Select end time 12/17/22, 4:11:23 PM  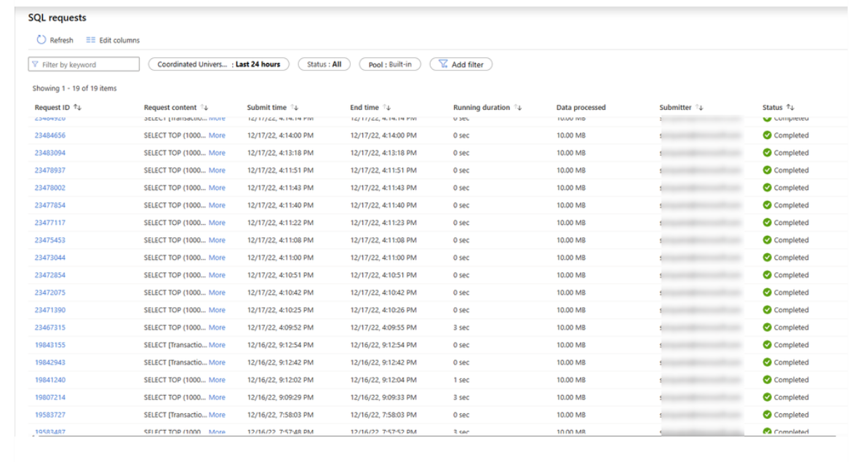point(383,223)
